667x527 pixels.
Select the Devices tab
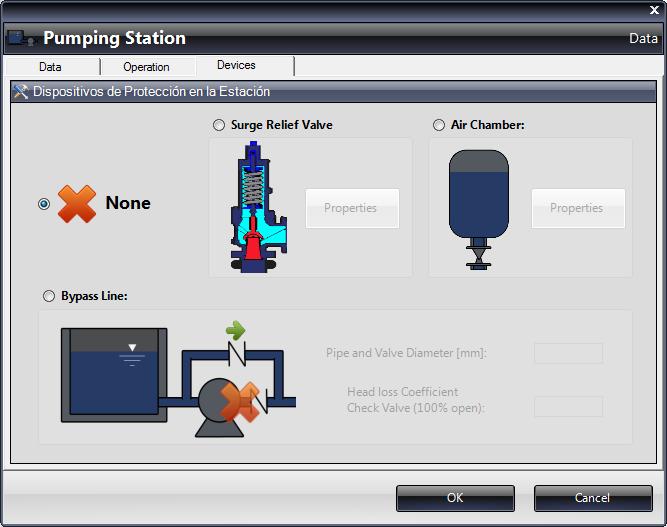pyautogui.click(x=236, y=66)
